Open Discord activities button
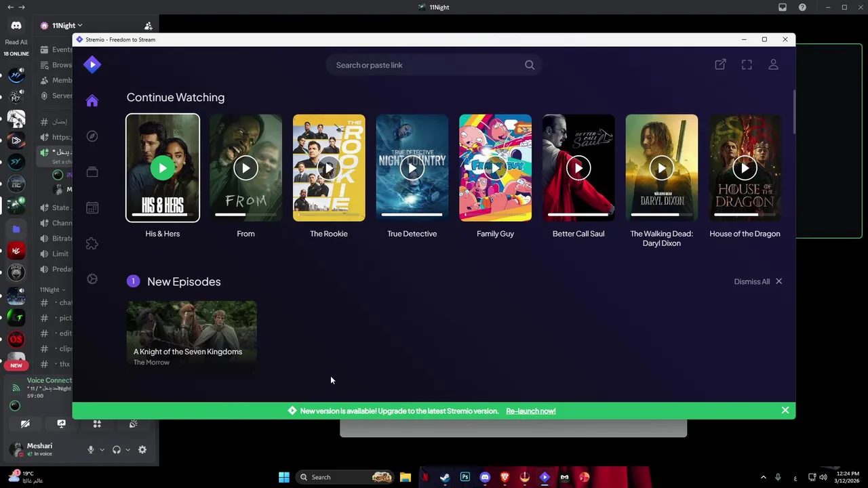 click(97, 424)
